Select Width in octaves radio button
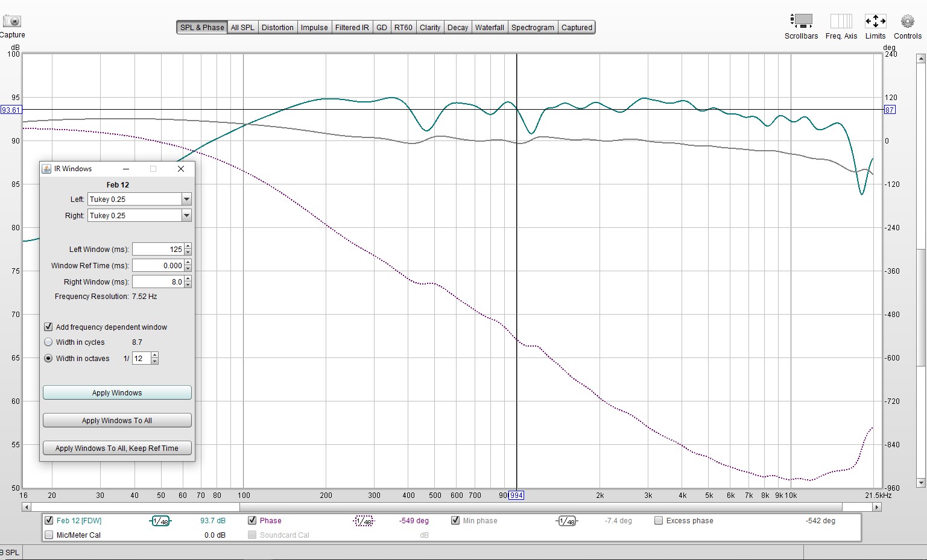927x560 pixels. click(48, 358)
